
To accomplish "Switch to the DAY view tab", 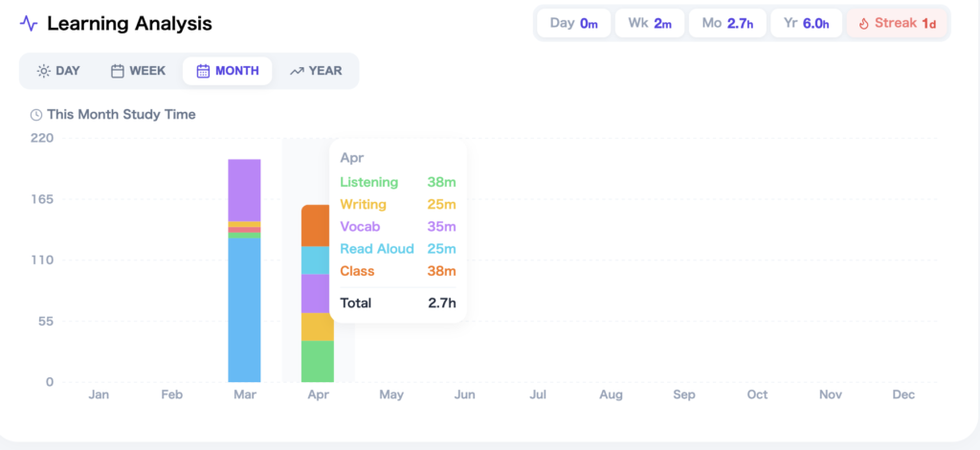I will 58,71.
